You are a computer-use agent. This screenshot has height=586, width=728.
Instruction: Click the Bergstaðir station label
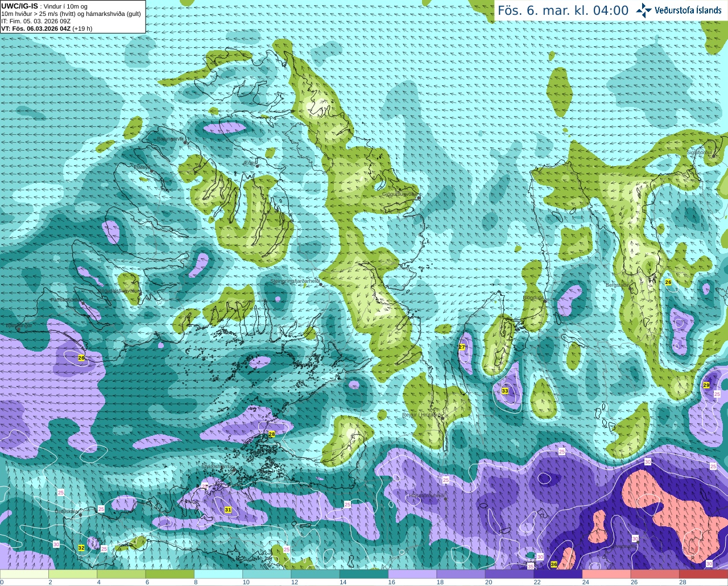617,284
